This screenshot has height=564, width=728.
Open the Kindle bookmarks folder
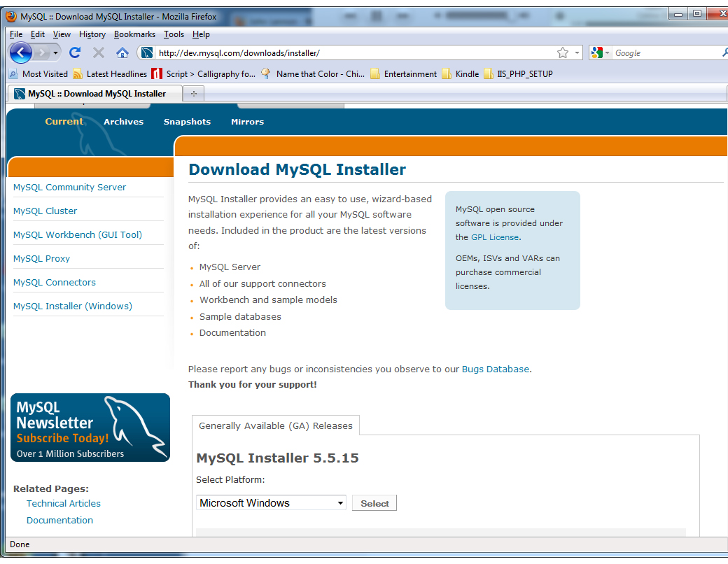[x=460, y=73]
